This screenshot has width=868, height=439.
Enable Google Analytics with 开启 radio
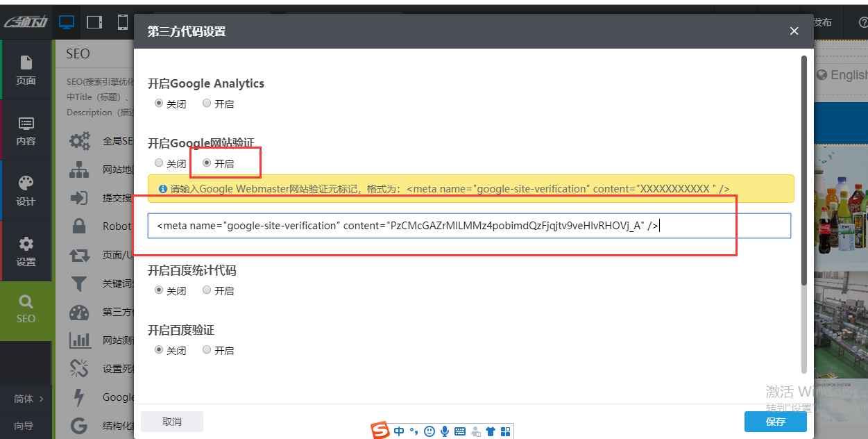tap(207, 103)
